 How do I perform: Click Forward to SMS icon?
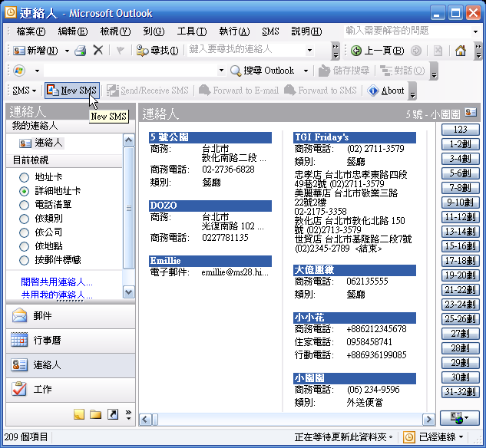pos(289,91)
